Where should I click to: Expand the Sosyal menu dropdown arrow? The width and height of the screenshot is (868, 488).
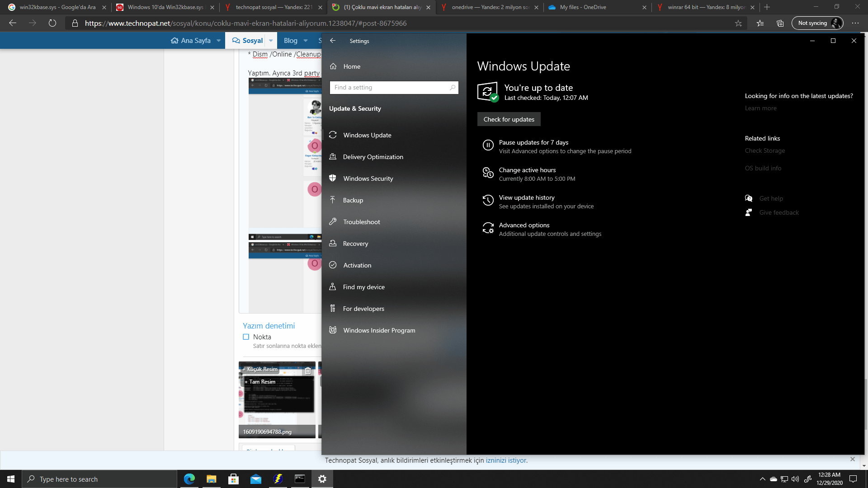[x=271, y=41]
